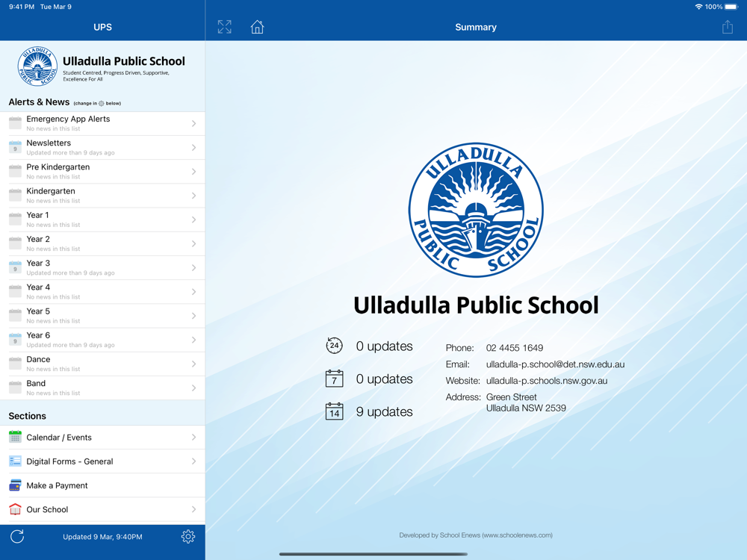Tap the Summary header title
The image size is (747, 560).
475,27
